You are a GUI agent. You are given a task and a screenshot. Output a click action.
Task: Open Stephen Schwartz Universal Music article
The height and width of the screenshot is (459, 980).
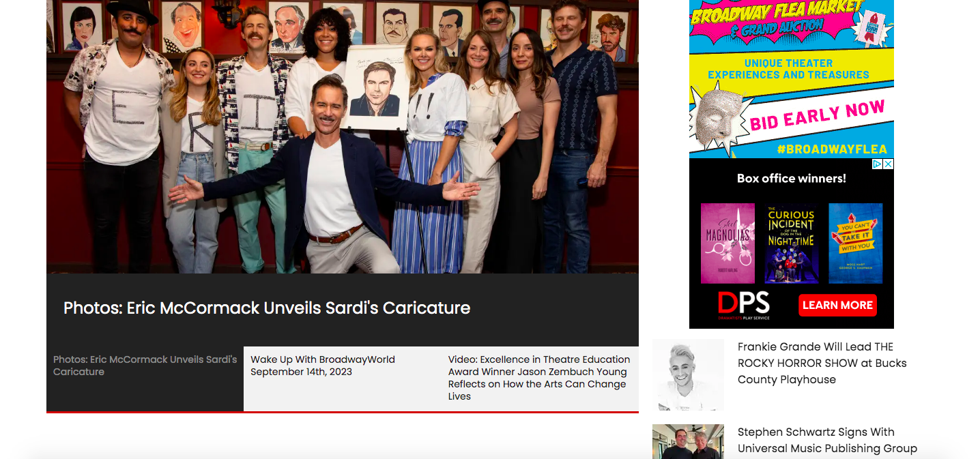[x=827, y=440]
